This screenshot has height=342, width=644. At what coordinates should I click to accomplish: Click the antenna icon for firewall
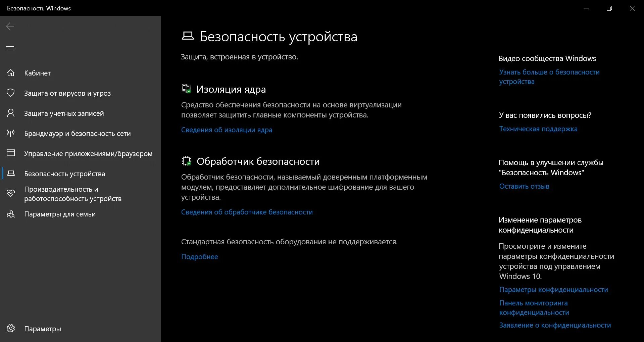coord(11,133)
